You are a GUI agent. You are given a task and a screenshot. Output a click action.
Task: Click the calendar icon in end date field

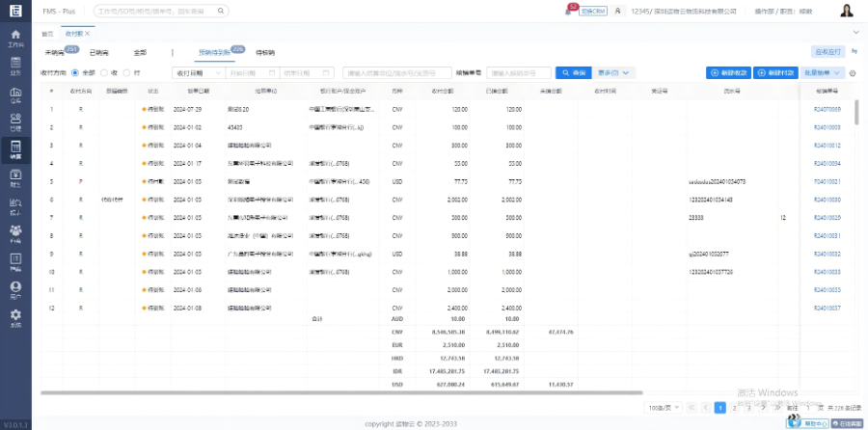327,72
